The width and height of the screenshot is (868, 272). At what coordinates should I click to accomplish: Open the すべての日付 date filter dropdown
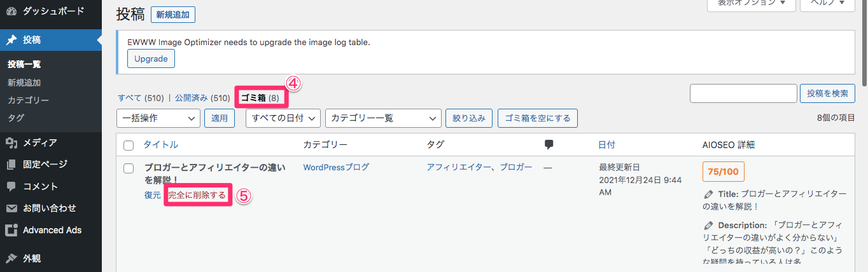pyautogui.click(x=283, y=118)
